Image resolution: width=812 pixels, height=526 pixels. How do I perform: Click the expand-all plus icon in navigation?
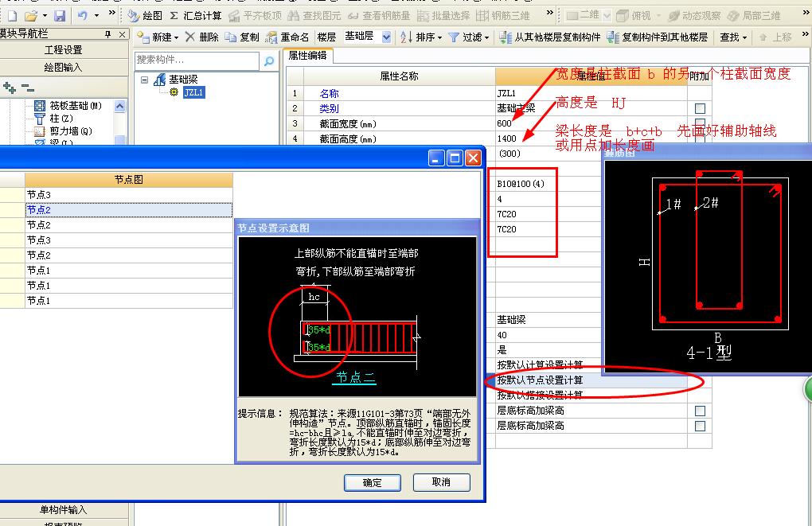point(10,88)
